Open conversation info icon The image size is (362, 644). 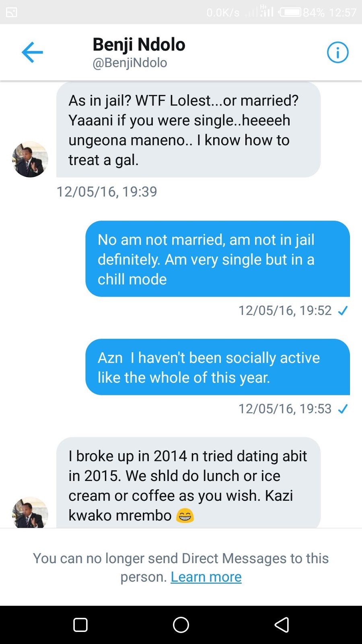tap(337, 52)
